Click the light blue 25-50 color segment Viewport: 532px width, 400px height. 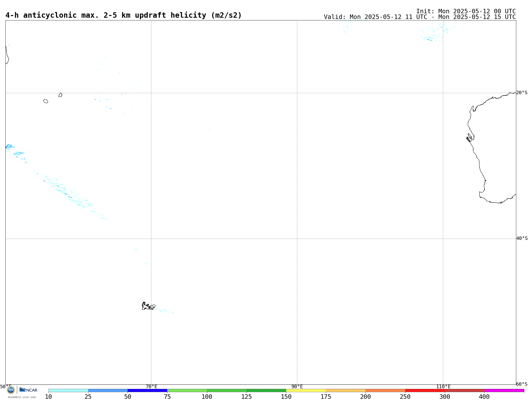coord(108,391)
